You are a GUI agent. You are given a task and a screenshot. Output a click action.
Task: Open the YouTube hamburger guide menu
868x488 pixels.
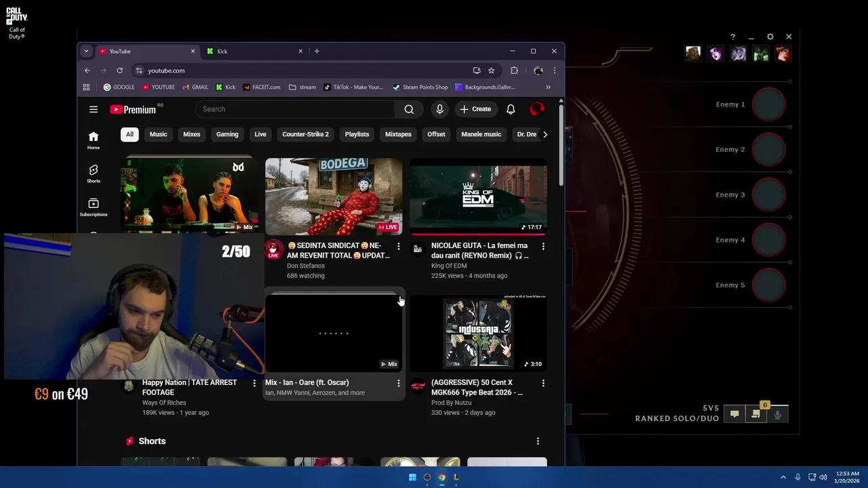(94, 109)
